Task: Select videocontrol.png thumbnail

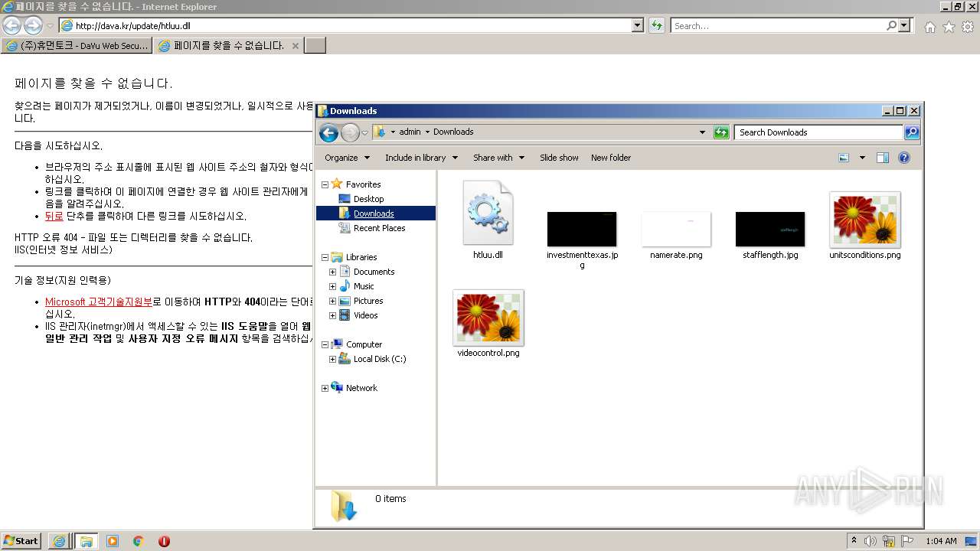Action: [488, 317]
